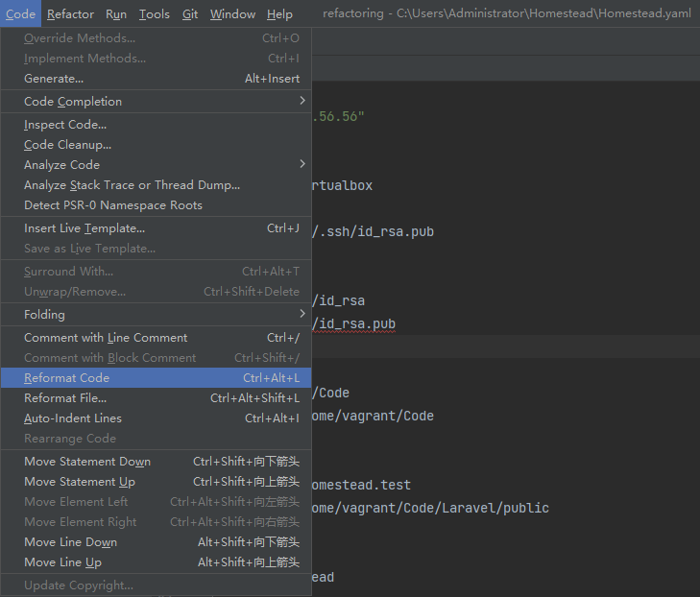
Task: Click Insert Live Template... item
Action: tap(84, 228)
